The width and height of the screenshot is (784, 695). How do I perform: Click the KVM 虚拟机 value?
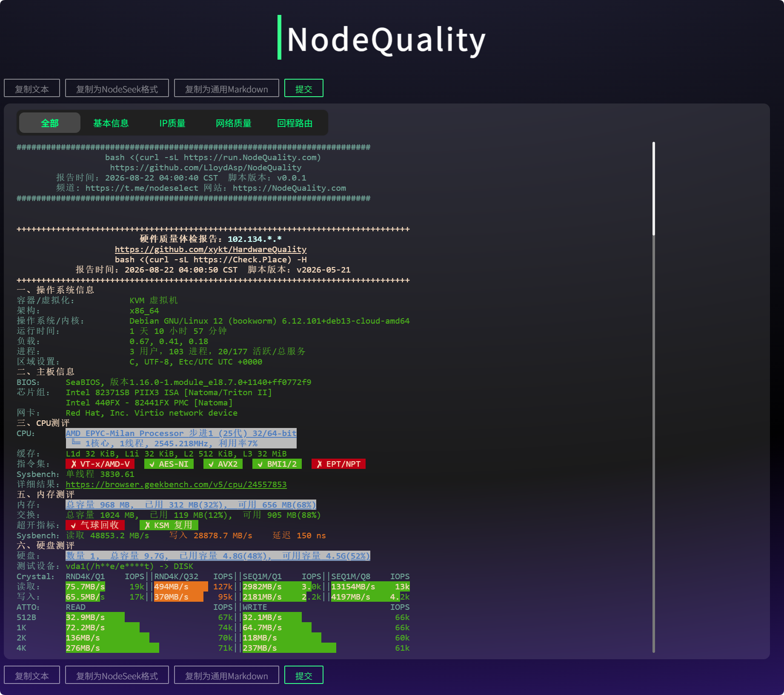(x=154, y=301)
